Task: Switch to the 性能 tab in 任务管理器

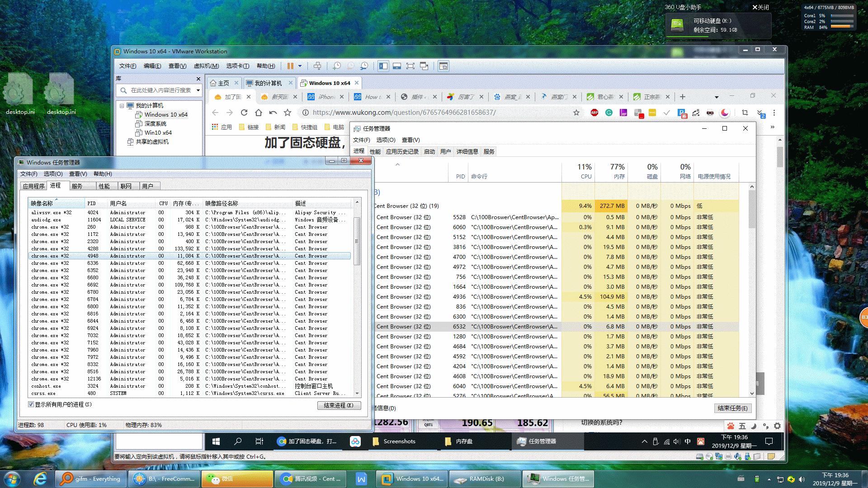Action: (375, 151)
